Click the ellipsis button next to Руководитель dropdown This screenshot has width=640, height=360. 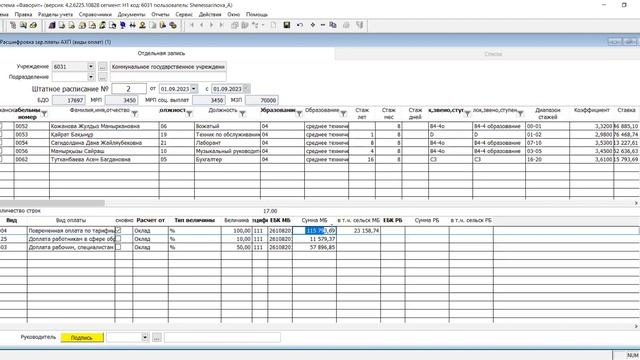click(x=157, y=337)
